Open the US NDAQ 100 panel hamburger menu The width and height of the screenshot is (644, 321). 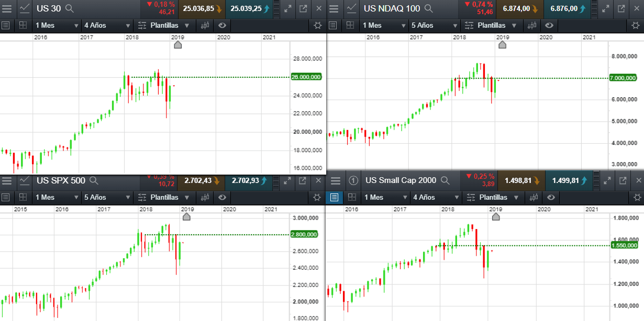[335, 8]
